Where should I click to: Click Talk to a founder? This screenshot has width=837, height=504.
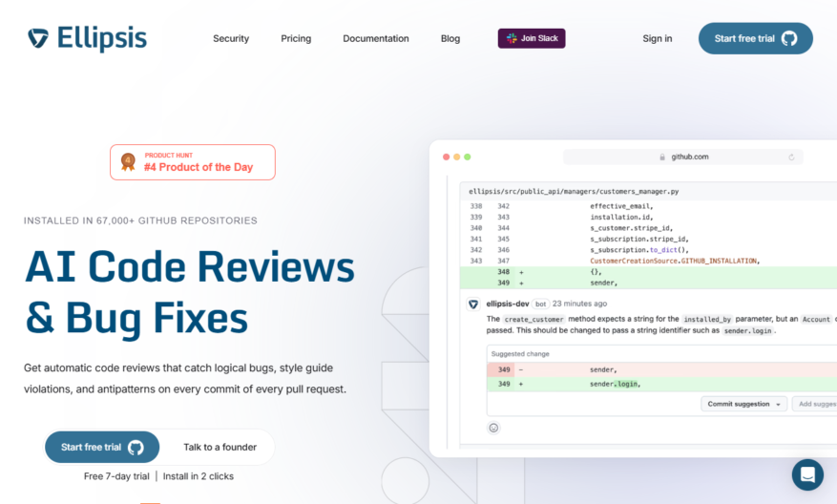pyautogui.click(x=220, y=448)
